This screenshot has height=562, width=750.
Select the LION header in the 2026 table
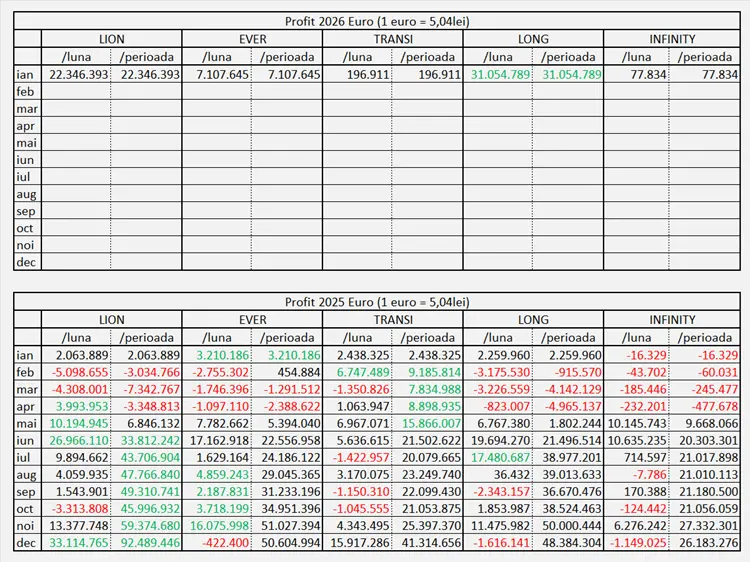point(111,40)
